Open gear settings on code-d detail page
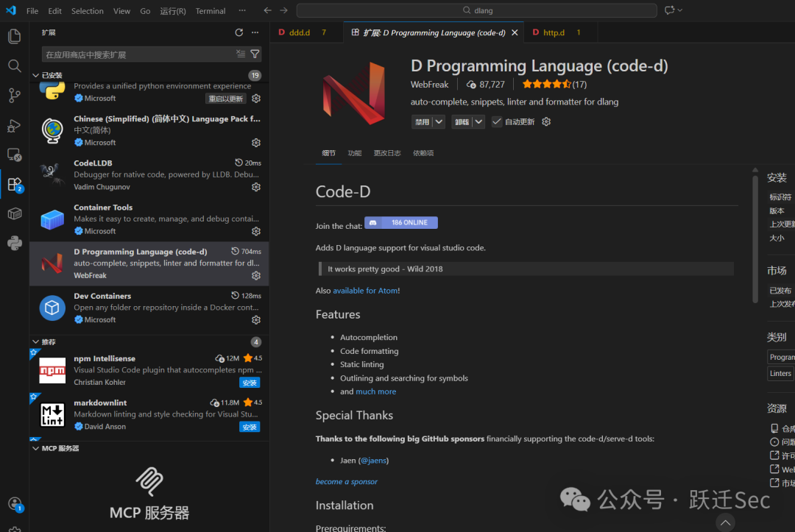 pos(546,121)
